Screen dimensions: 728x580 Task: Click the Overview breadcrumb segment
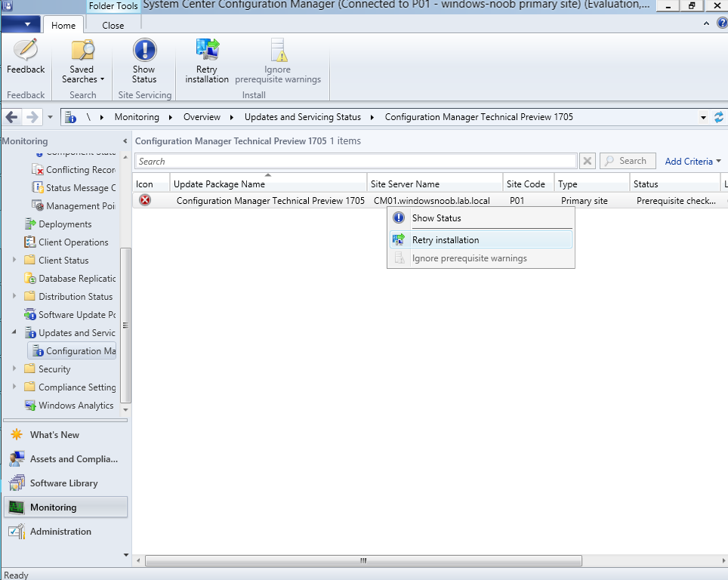[x=202, y=117]
